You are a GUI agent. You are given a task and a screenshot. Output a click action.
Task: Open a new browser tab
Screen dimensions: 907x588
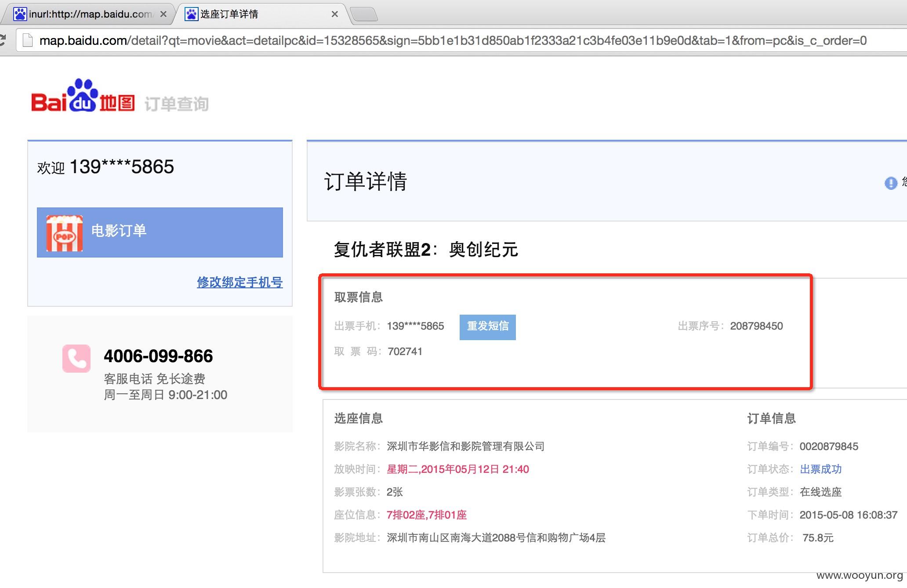(x=364, y=14)
